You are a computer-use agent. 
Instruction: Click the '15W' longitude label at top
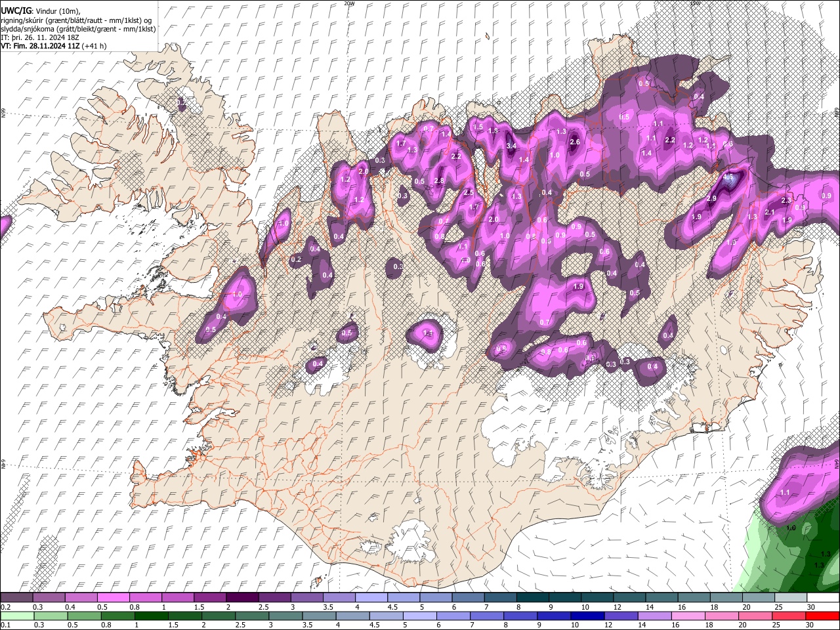point(696,3)
